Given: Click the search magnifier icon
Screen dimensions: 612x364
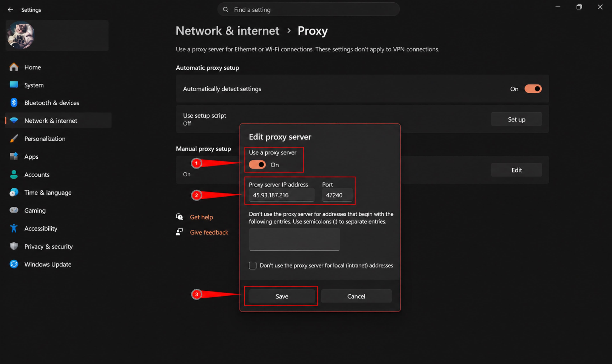Looking at the screenshot, I should [x=226, y=10].
